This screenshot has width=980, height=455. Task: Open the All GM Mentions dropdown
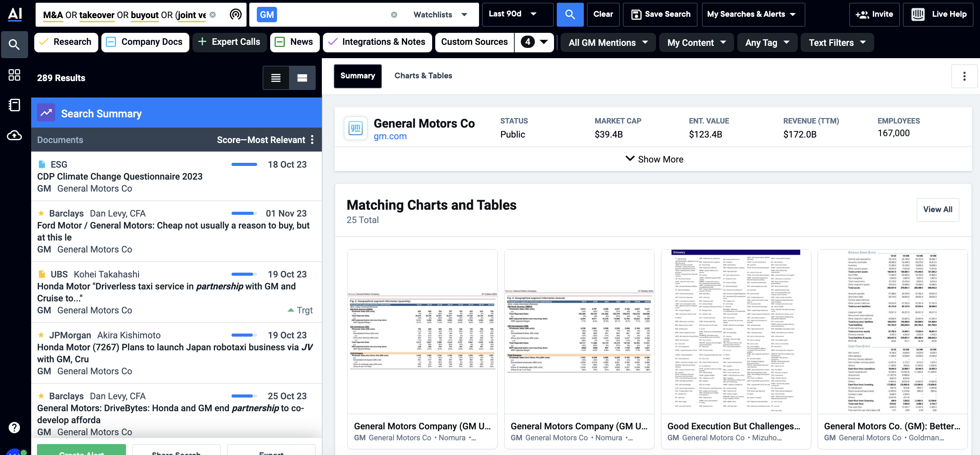coord(608,42)
